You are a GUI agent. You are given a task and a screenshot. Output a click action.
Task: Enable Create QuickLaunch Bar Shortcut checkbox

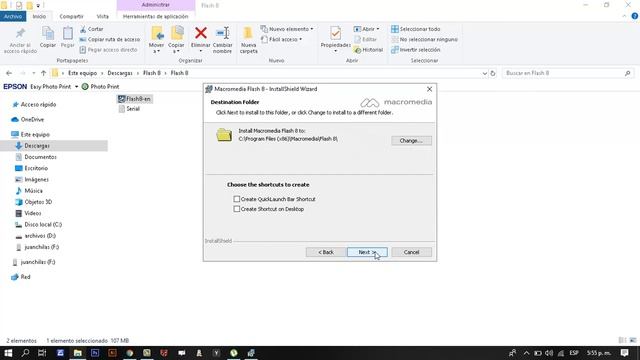(x=236, y=199)
